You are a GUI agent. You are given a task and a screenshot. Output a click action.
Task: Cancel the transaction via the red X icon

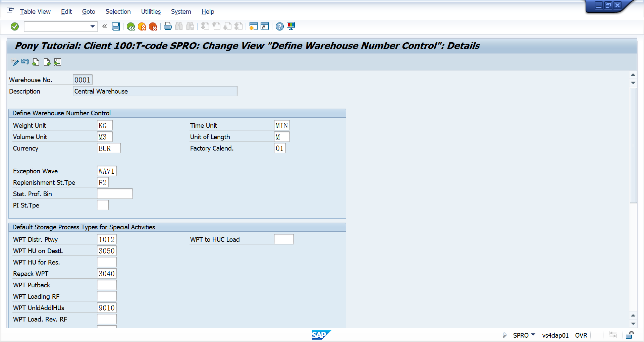click(154, 26)
